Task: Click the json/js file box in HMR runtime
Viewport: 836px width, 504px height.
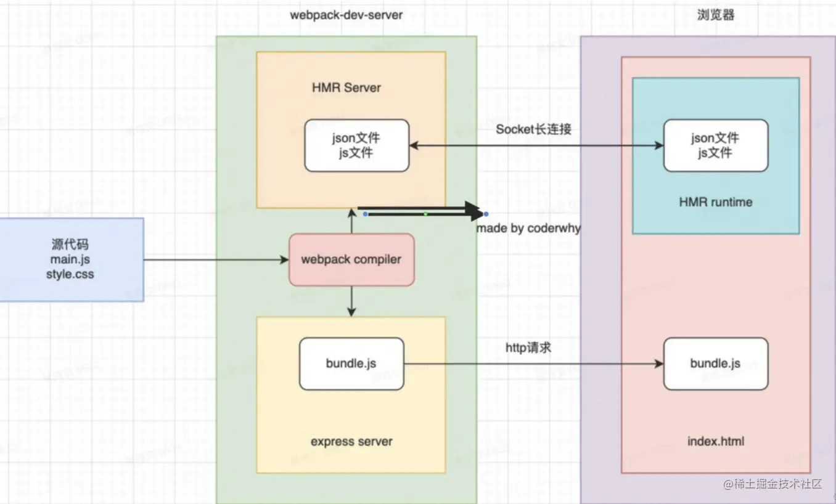Action: click(x=716, y=145)
